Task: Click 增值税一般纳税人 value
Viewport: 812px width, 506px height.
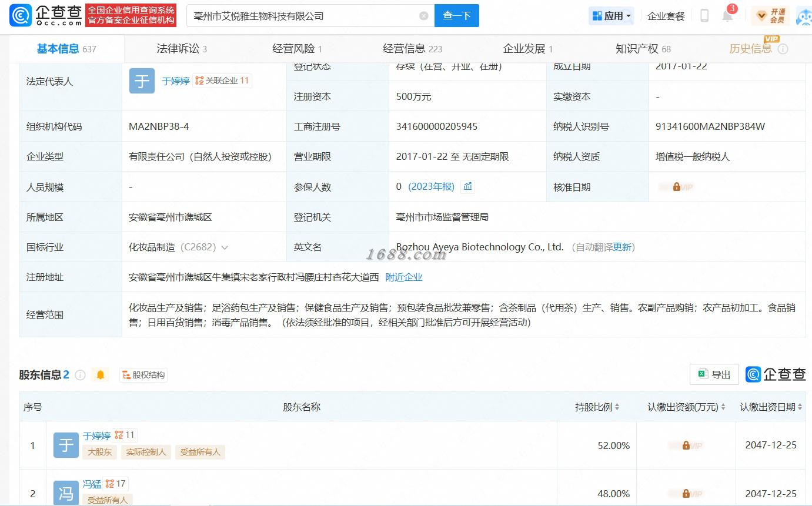Action: tap(693, 157)
